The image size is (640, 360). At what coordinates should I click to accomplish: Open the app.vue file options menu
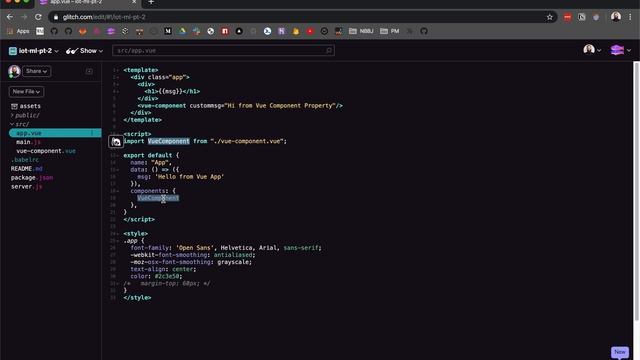point(92,133)
